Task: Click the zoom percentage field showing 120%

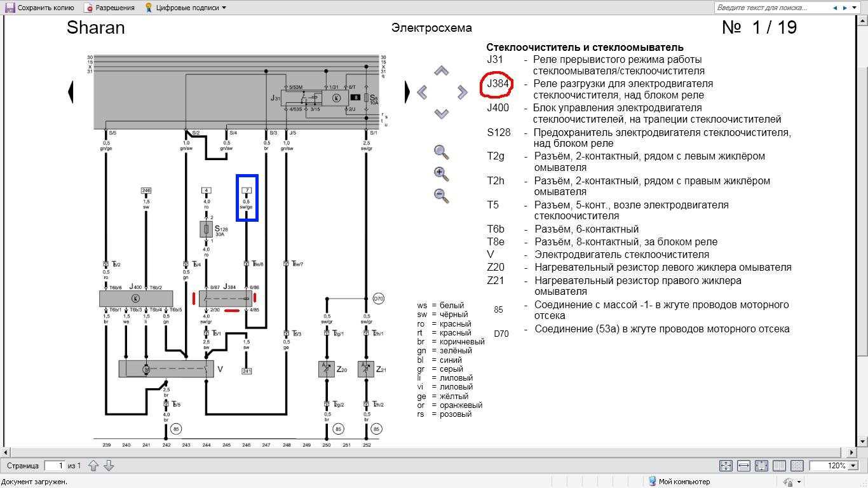Action: pyautogui.click(x=829, y=466)
